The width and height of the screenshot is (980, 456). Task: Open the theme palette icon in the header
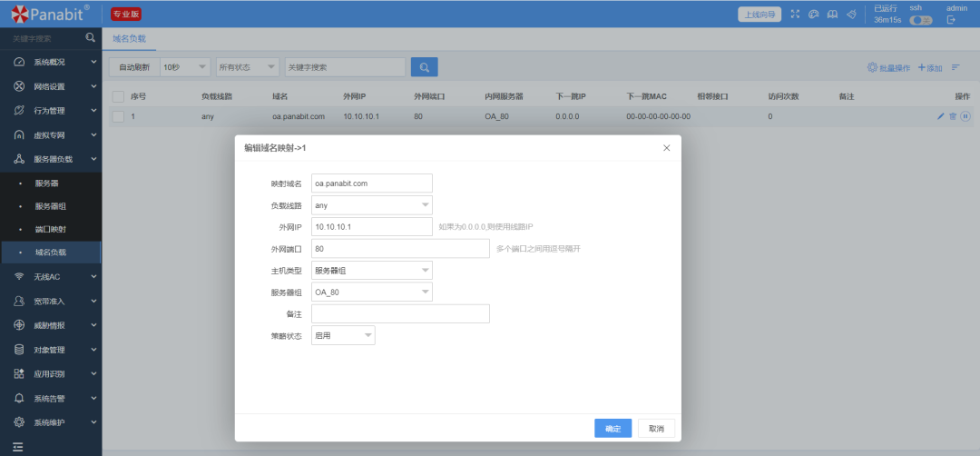coord(813,14)
